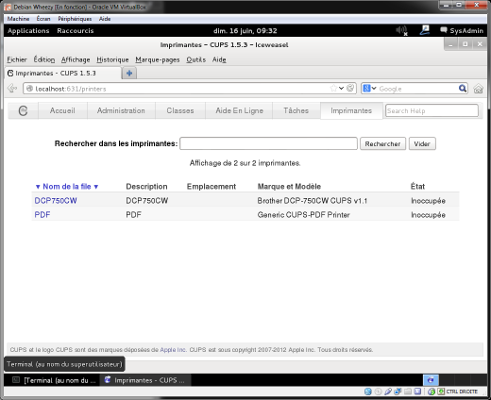Open the Iceweasel Fichier menu
The image size is (491, 400).
click(17, 59)
